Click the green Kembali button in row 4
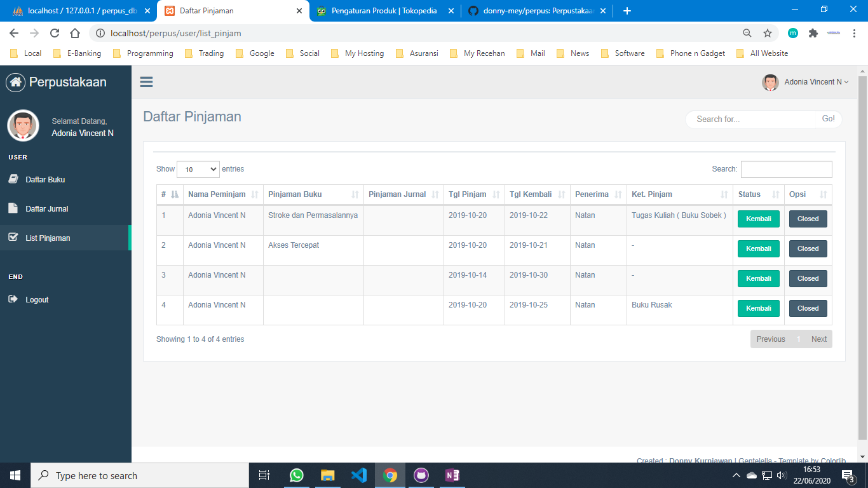Image resolution: width=868 pixels, height=488 pixels. click(x=758, y=308)
